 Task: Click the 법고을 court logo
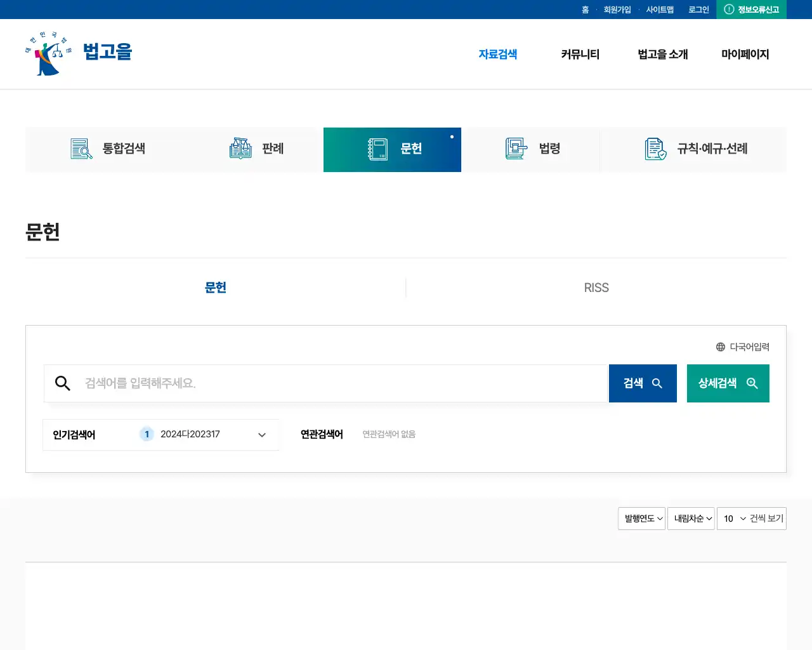coord(79,53)
